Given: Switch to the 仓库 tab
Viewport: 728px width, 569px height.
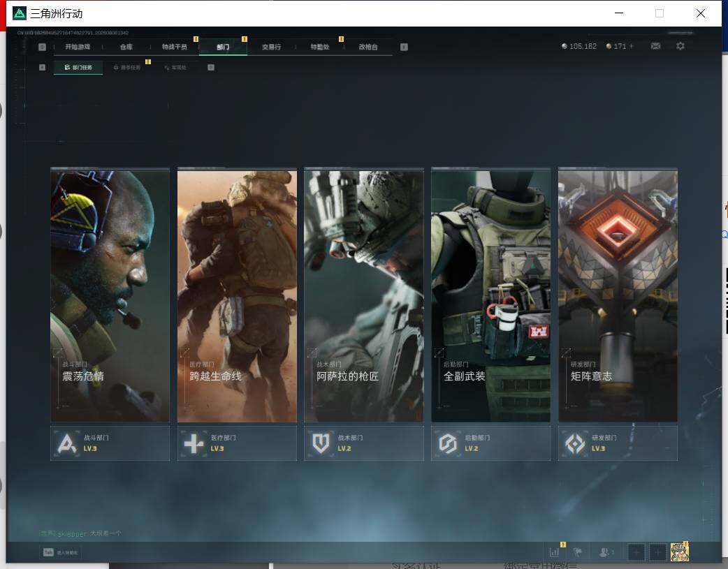Looking at the screenshot, I should click(x=126, y=47).
